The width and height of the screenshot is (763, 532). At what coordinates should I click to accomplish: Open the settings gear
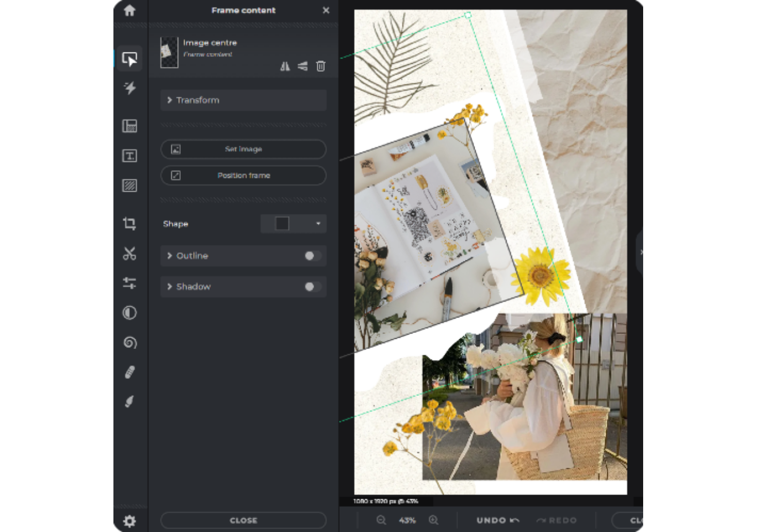(129, 520)
